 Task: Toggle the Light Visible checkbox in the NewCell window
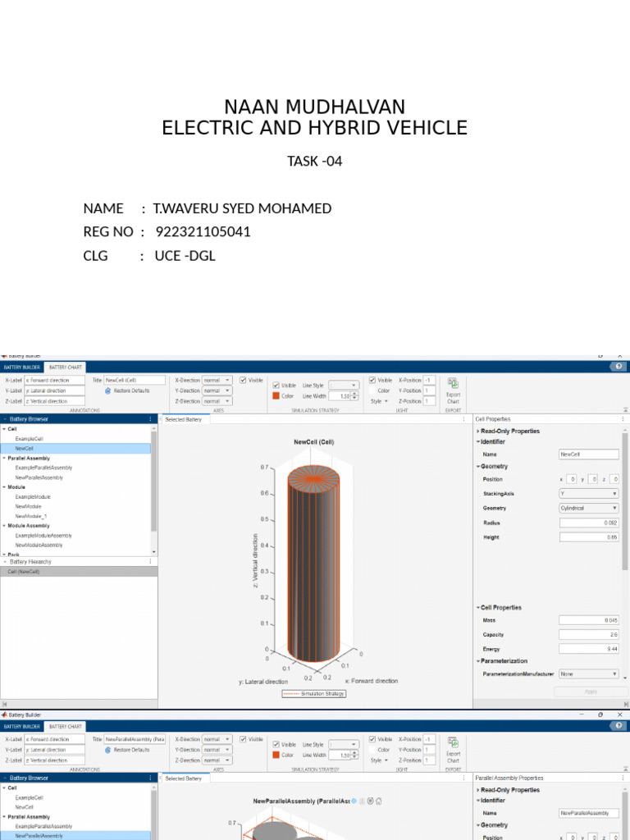pyautogui.click(x=373, y=381)
